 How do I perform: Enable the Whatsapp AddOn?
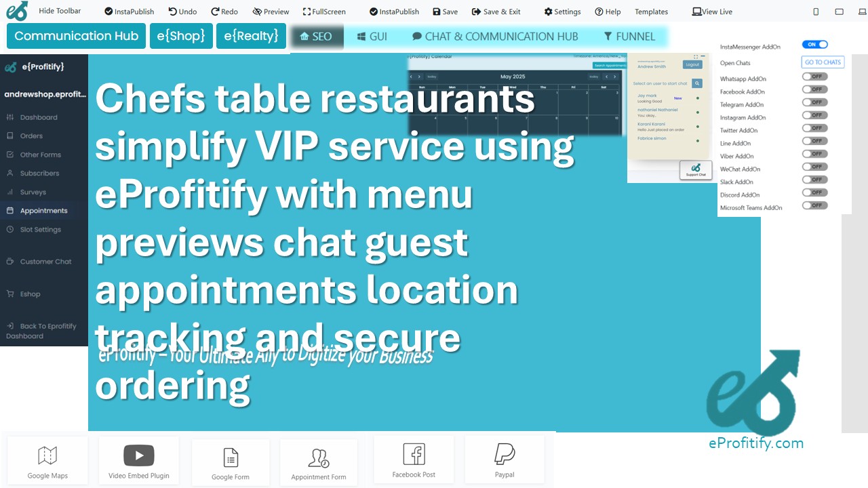(814, 76)
